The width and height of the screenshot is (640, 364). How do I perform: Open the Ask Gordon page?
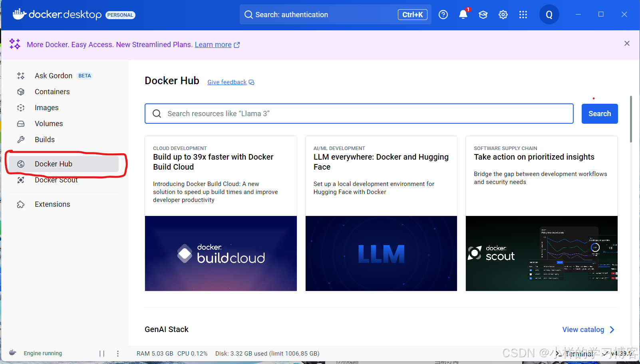tap(54, 76)
